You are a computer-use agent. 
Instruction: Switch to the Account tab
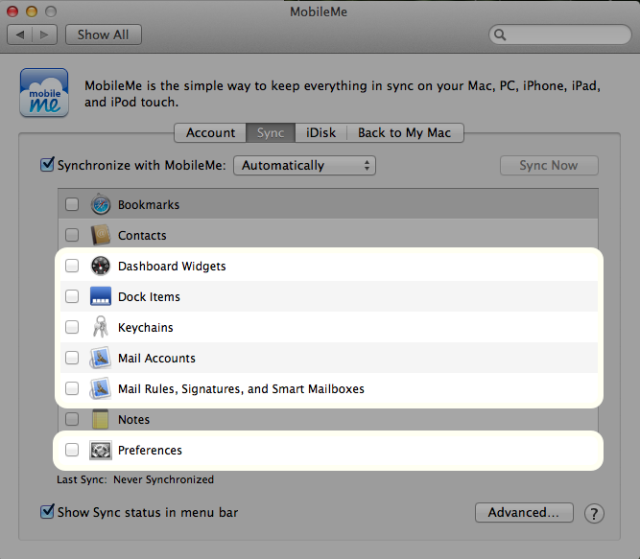pos(211,133)
